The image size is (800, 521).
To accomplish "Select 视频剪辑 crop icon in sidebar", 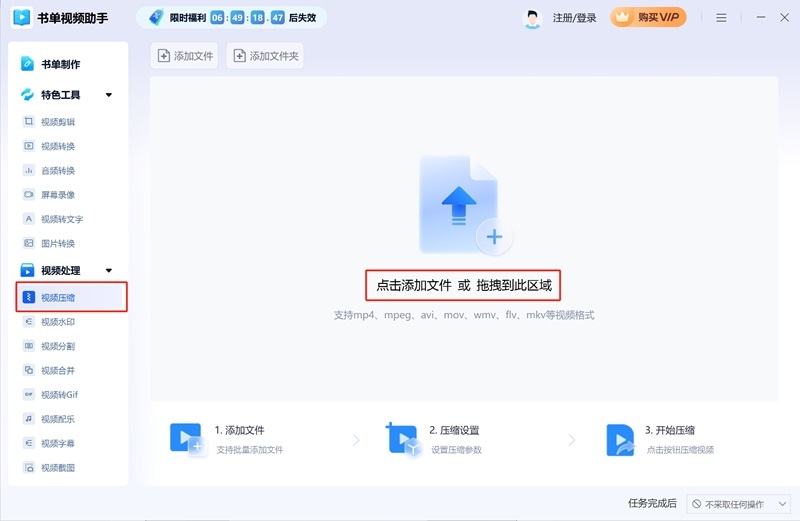I will click(29, 121).
